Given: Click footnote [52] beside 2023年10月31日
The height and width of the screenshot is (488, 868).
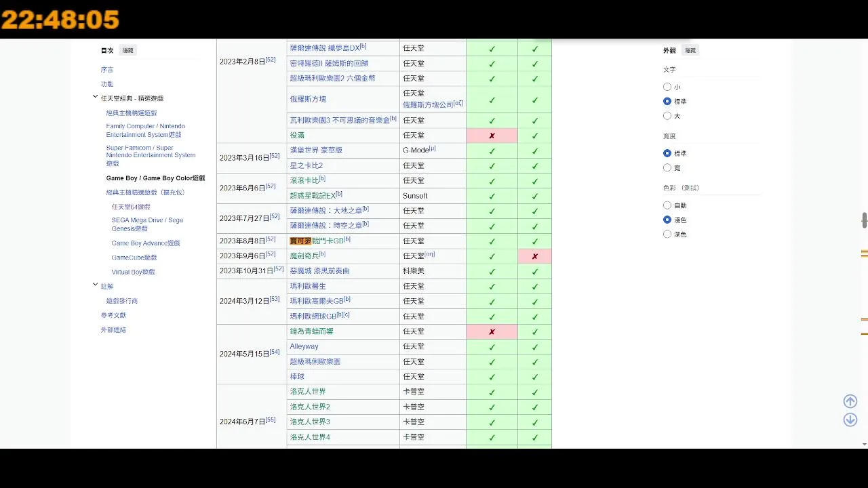Looking at the screenshot, I should pyautogui.click(x=278, y=269).
